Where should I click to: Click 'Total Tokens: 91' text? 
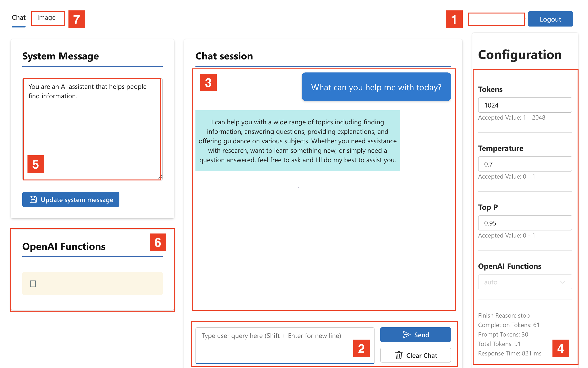499,344
